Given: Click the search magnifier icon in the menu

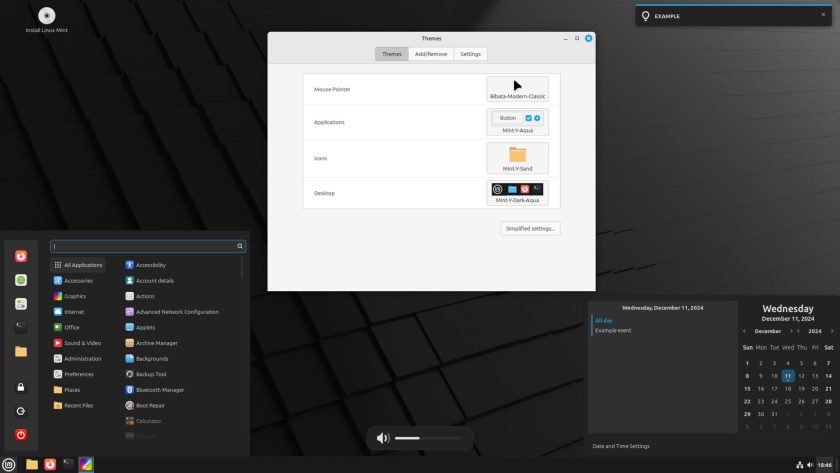Looking at the screenshot, I should point(240,246).
